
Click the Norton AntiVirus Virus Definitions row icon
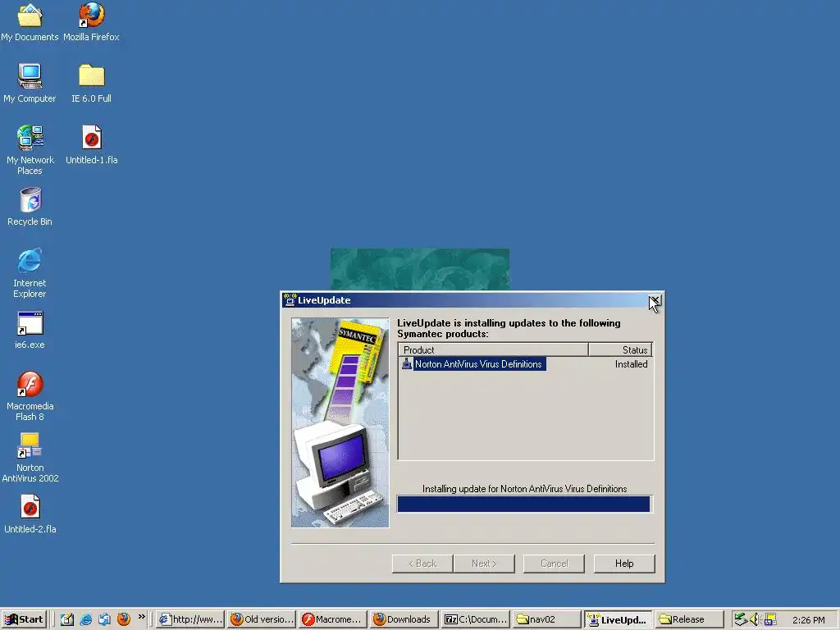[x=407, y=364]
